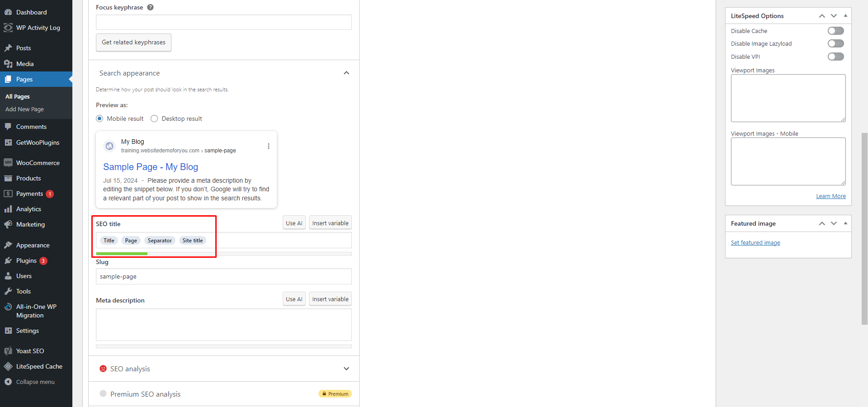Screen dimensions: 868x407
Task: Open the snippet preview three-dot menu
Action: point(268,146)
